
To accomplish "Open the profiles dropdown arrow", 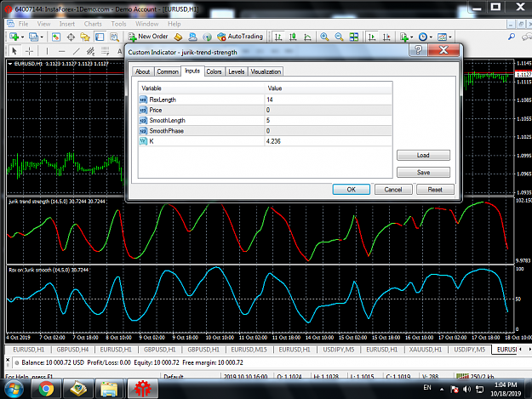I will (x=42, y=37).
